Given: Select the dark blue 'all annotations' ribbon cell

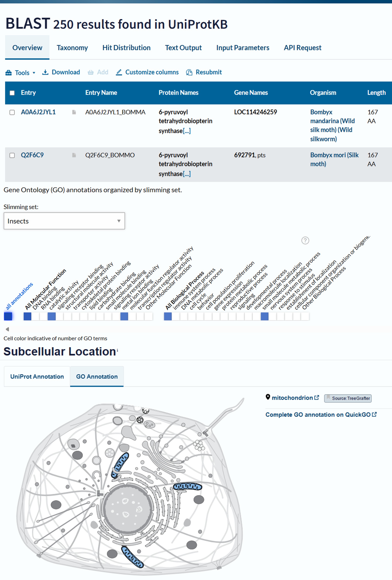Looking at the screenshot, I should tap(8, 316).
